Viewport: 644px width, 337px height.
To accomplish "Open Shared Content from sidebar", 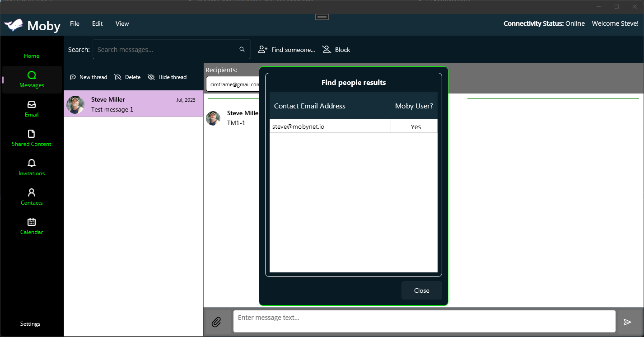I will coord(32,138).
